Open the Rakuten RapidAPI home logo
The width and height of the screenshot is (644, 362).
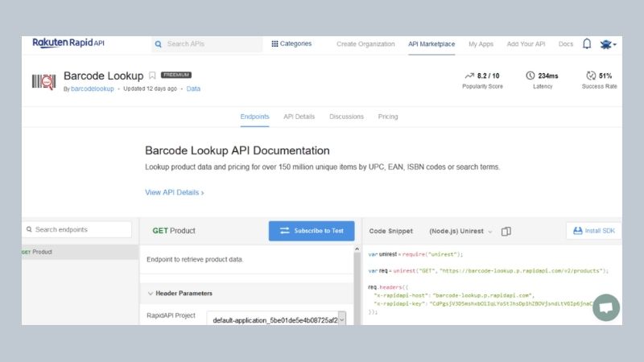pos(68,43)
